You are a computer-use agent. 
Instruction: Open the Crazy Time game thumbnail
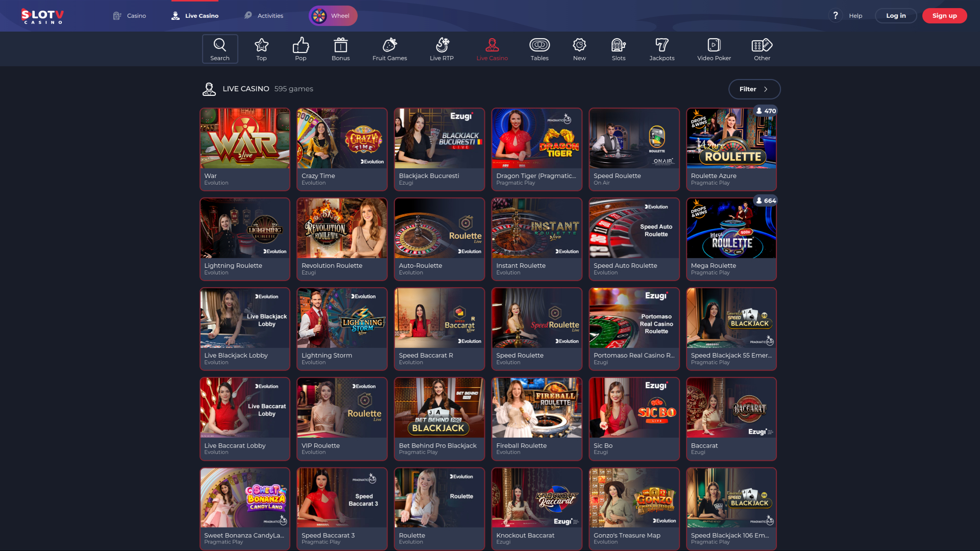tap(341, 138)
